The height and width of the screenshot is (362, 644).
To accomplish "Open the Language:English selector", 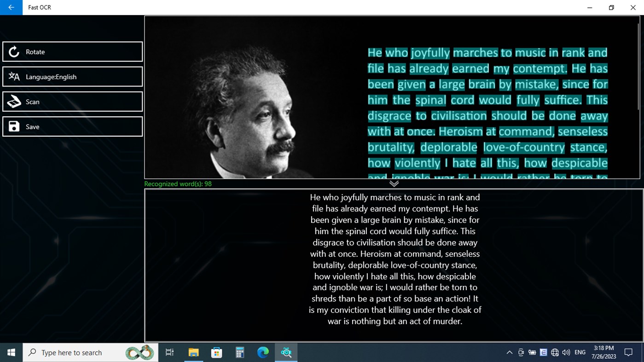I will (x=72, y=76).
